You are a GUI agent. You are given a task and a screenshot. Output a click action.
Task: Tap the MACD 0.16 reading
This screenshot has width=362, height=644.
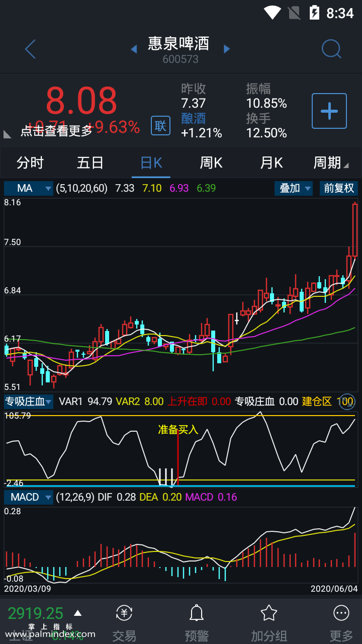(211, 497)
